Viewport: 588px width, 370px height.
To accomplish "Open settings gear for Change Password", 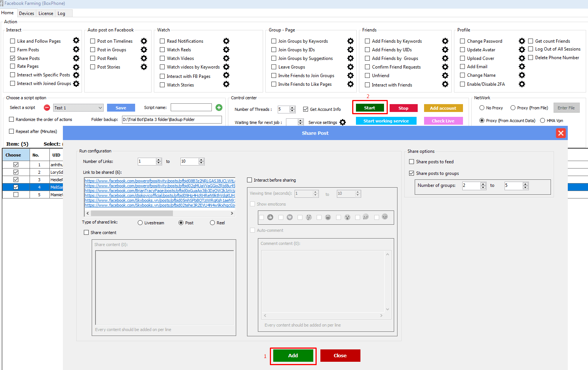I will 522,41.
